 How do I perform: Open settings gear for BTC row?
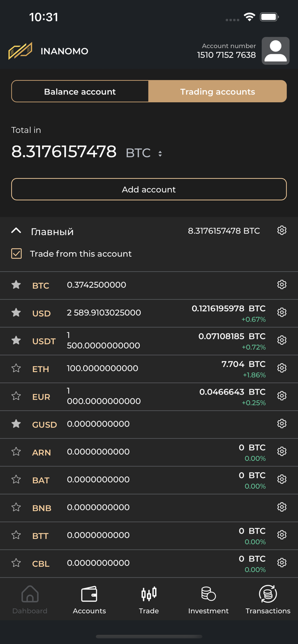[x=282, y=285]
